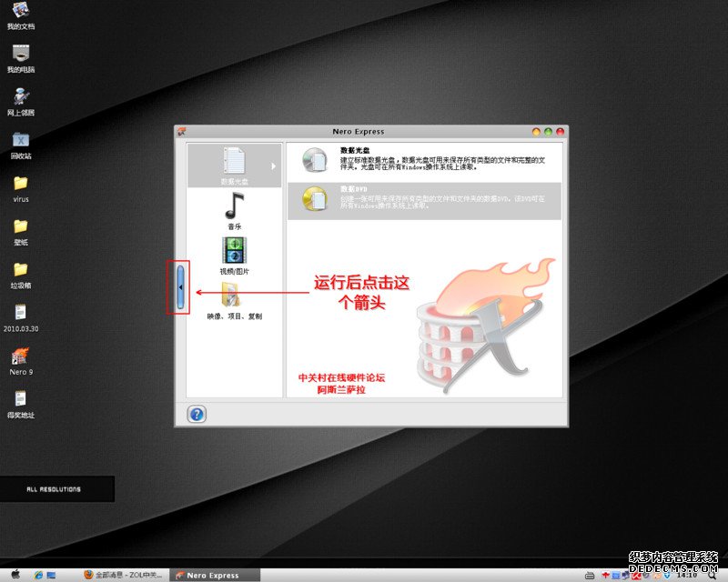Select the virus folder on the desktop
The width and height of the screenshot is (728, 582).
(20, 189)
